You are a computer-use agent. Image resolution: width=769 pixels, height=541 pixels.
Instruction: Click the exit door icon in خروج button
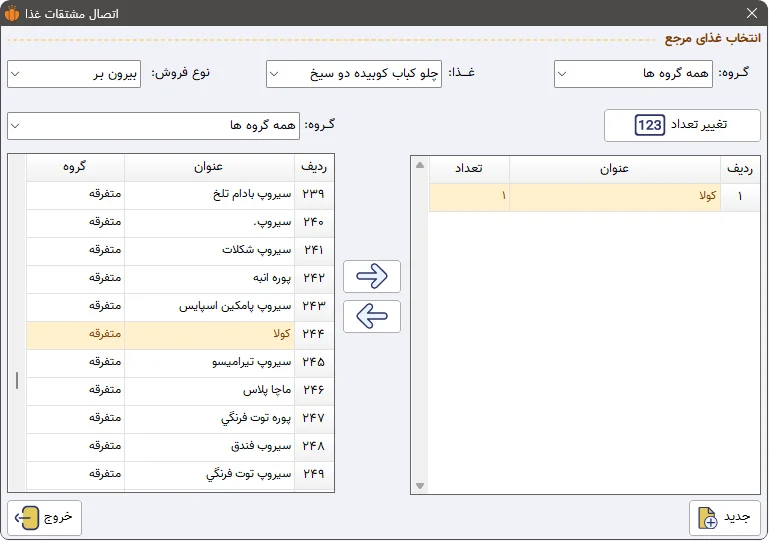pos(27,517)
